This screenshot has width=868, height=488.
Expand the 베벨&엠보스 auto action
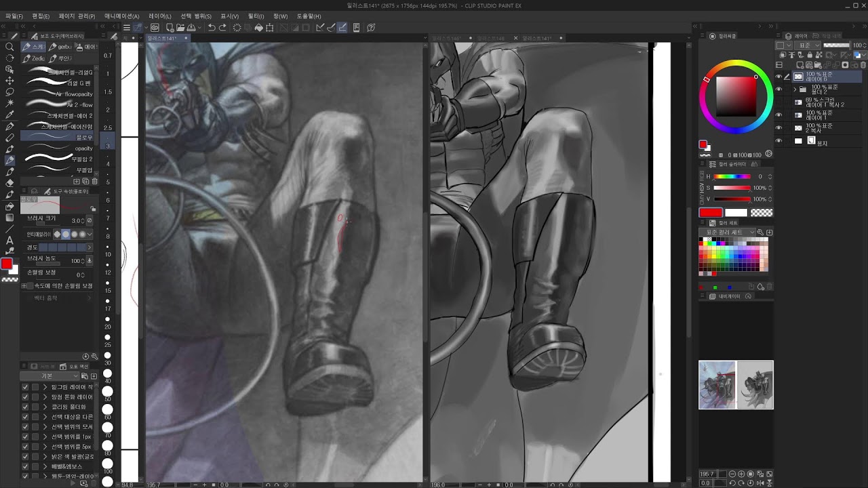click(45, 466)
